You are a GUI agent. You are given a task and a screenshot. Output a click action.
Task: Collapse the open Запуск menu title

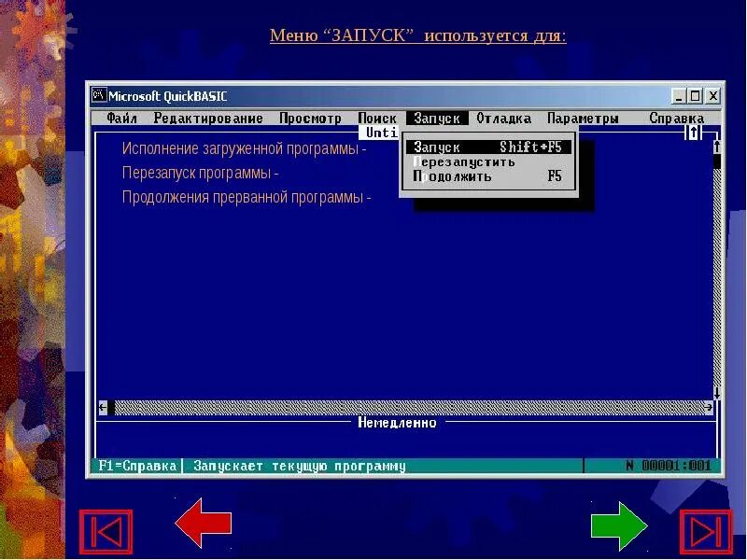[x=437, y=119]
